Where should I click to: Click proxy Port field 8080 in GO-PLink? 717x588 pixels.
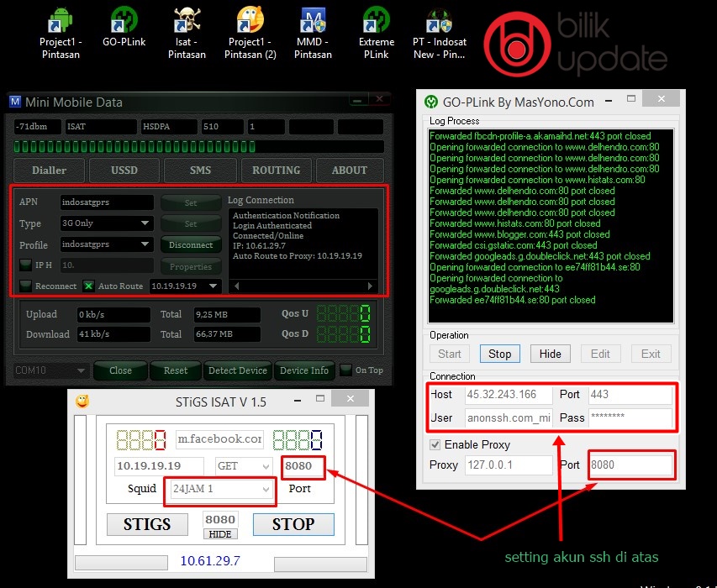pos(630,465)
